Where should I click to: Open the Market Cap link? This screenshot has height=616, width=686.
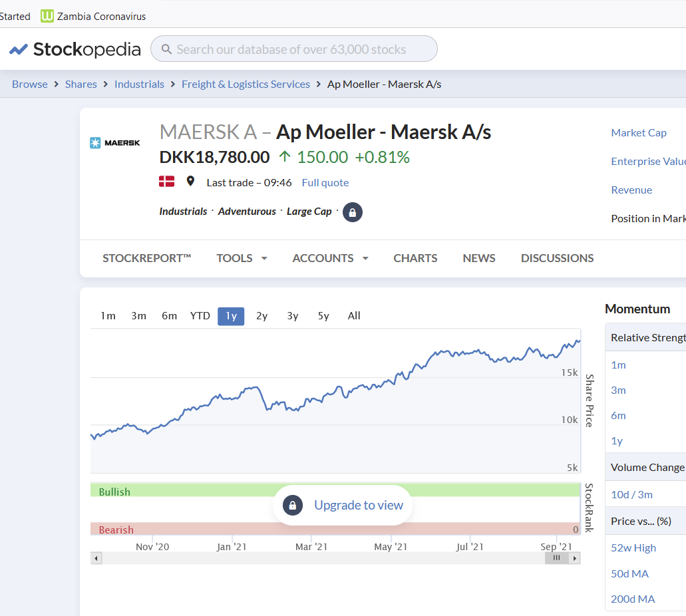tap(639, 132)
